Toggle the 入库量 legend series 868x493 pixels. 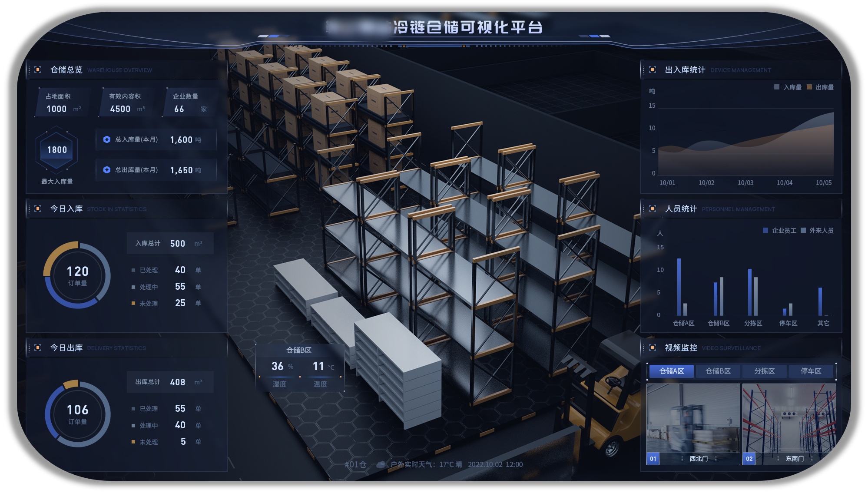click(788, 87)
